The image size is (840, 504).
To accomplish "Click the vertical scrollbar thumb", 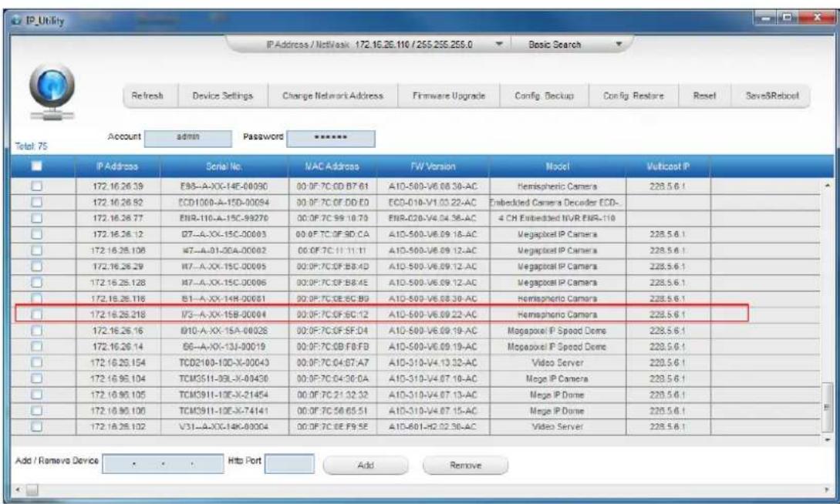I will tap(828, 407).
